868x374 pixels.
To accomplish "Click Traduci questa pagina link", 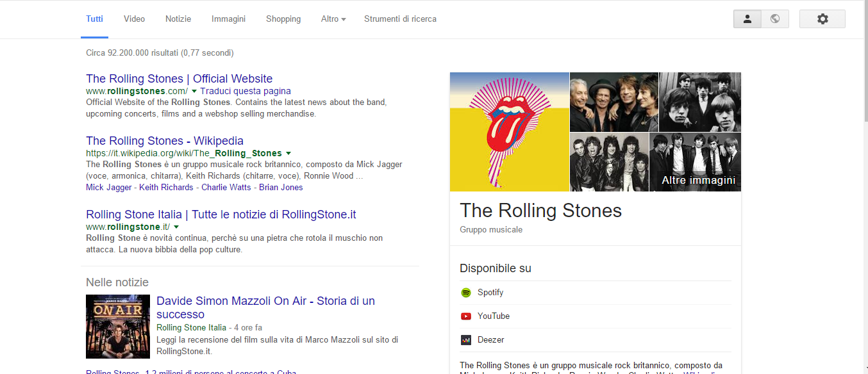I will 246,91.
